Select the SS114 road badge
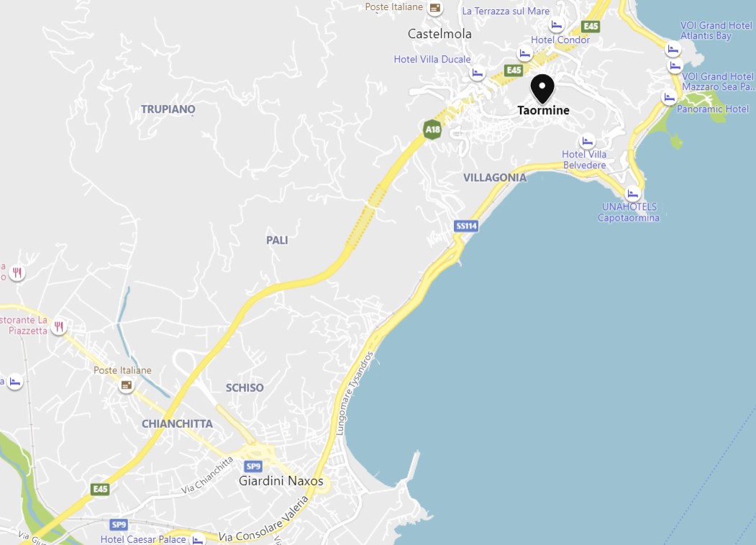The image size is (756, 545). pyautogui.click(x=466, y=226)
